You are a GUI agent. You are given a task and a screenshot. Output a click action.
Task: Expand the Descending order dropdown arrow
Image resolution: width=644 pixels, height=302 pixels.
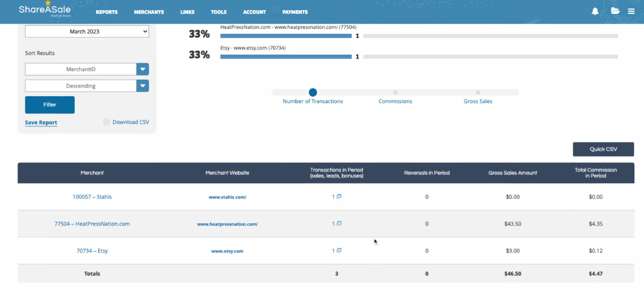(142, 86)
